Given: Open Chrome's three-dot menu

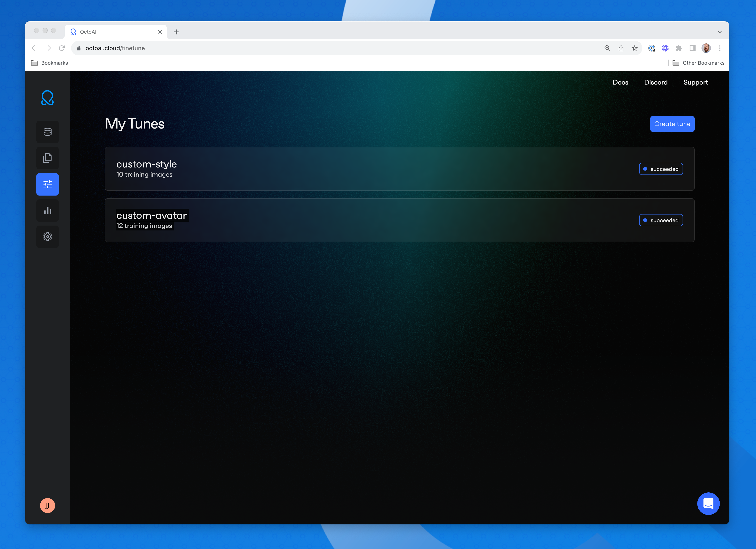Looking at the screenshot, I should [x=720, y=48].
